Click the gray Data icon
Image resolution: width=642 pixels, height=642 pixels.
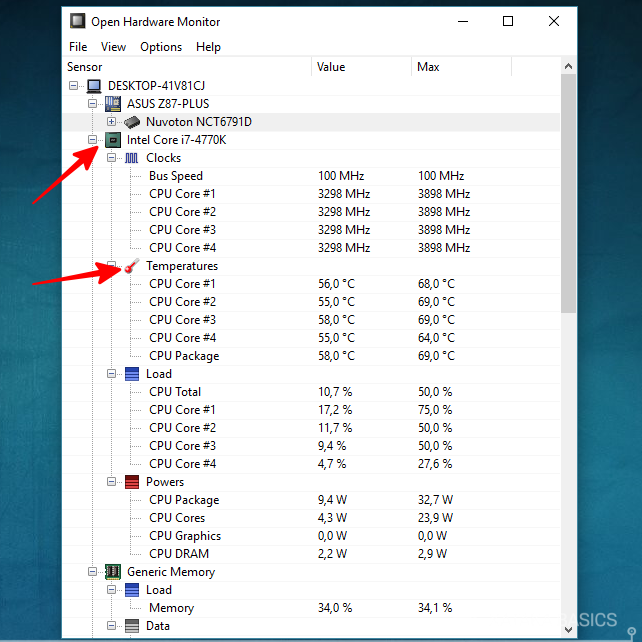132,626
